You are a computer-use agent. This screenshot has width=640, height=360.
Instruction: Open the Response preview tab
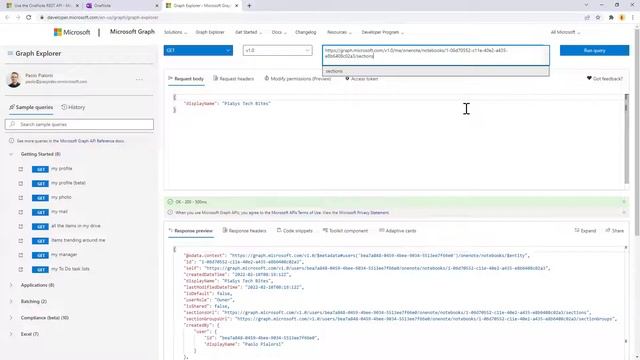point(191,231)
